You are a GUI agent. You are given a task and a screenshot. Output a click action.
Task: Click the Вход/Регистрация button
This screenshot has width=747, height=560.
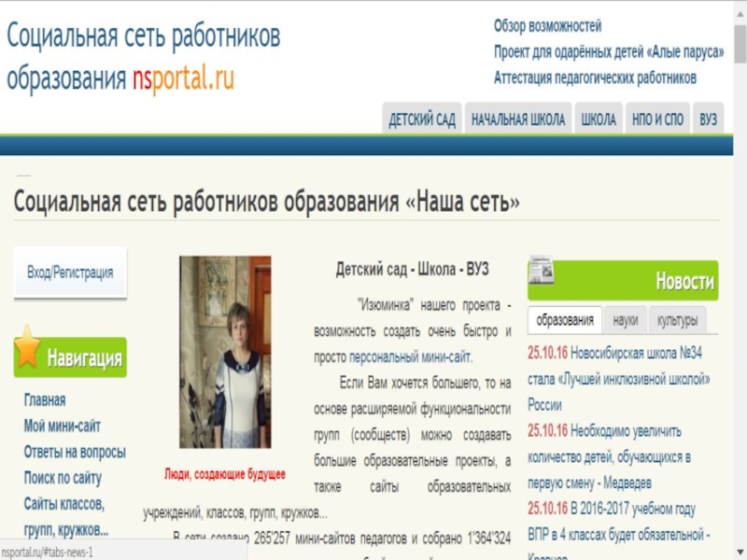tap(70, 273)
